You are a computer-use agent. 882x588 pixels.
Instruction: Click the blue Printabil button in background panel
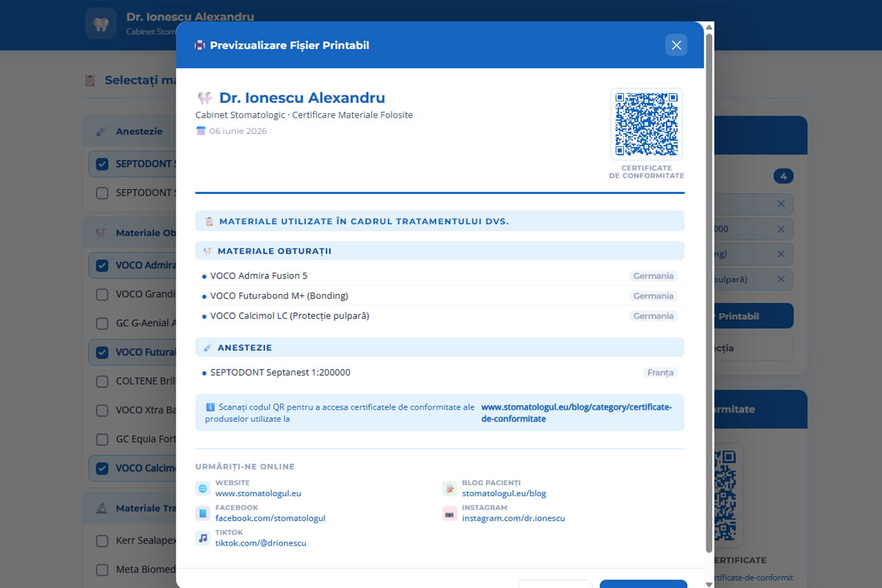point(753,316)
